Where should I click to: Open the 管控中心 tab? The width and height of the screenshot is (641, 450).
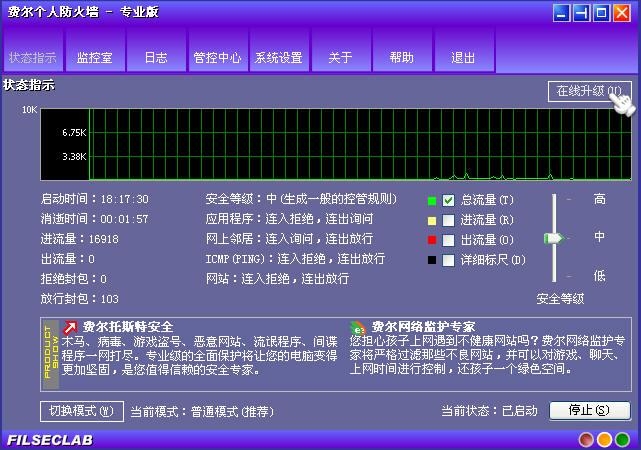[217, 58]
